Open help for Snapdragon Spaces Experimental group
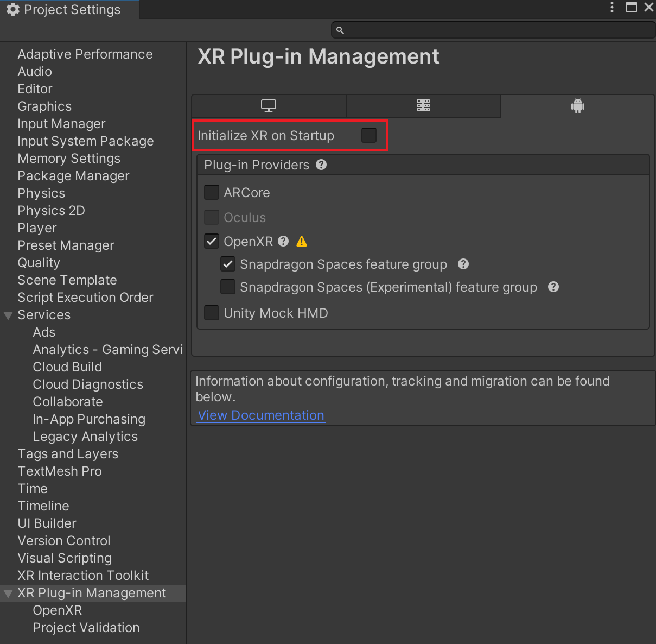Viewport: 656px width, 644px height. [x=553, y=287]
